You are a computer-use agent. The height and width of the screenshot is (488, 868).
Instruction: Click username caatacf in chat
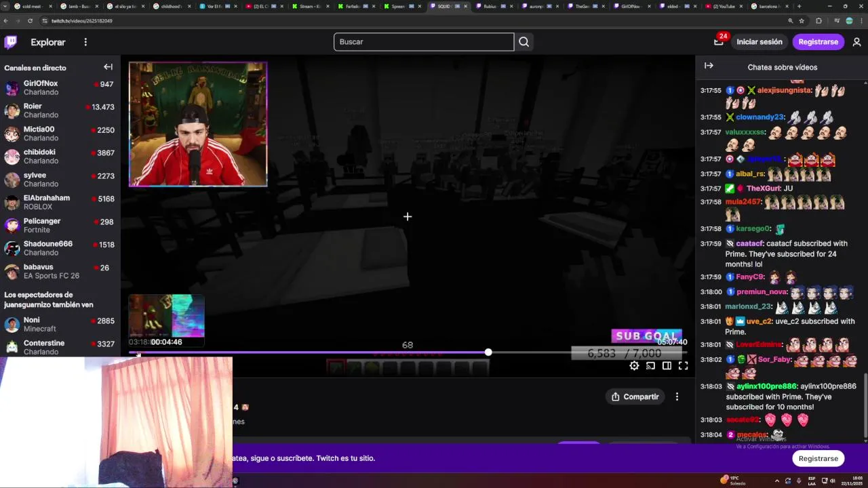pos(749,243)
